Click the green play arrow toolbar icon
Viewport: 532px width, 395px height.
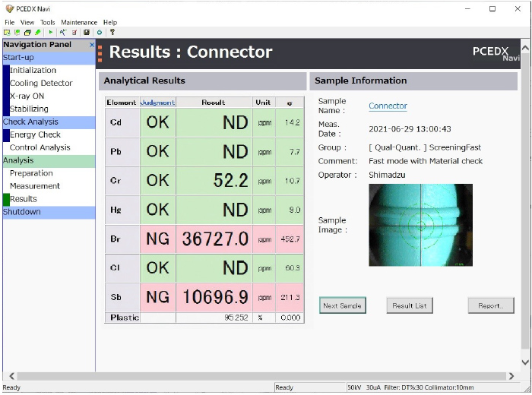pos(51,32)
